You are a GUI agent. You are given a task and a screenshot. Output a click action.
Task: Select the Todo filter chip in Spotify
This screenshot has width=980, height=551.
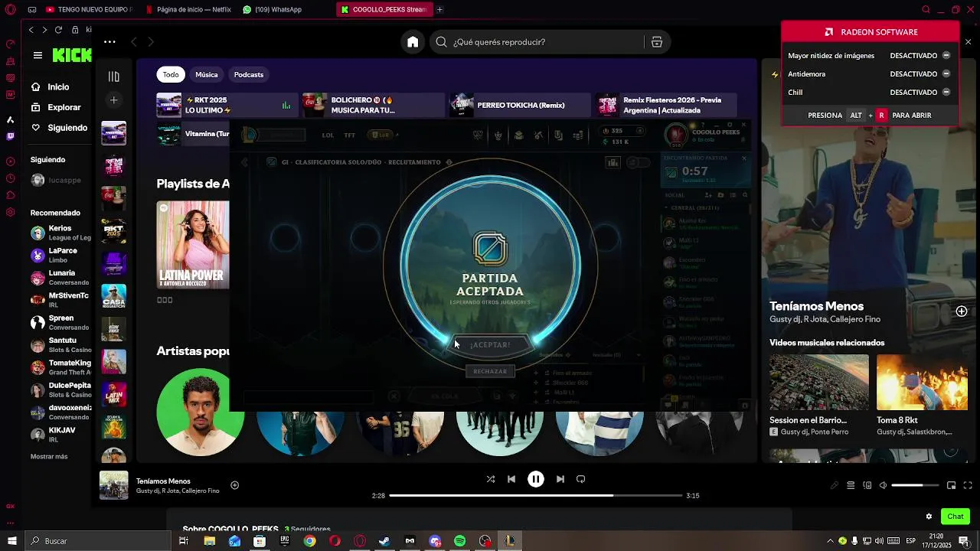point(171,75)
